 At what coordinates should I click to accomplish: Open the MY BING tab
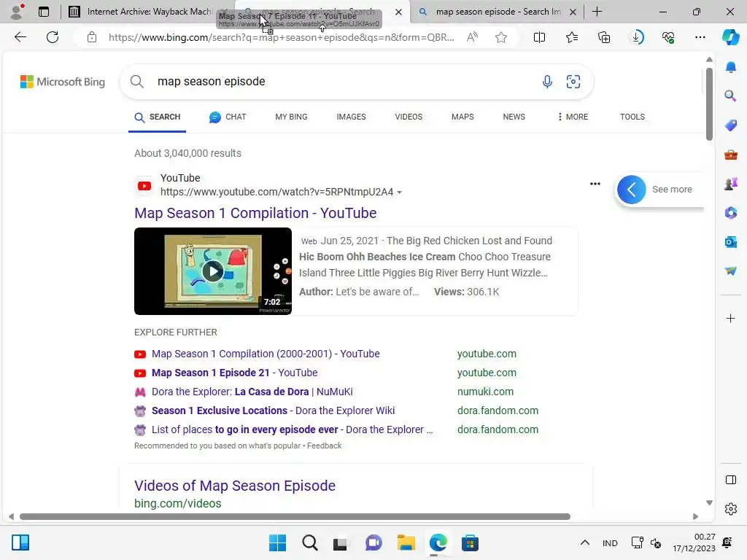[291, 117]
